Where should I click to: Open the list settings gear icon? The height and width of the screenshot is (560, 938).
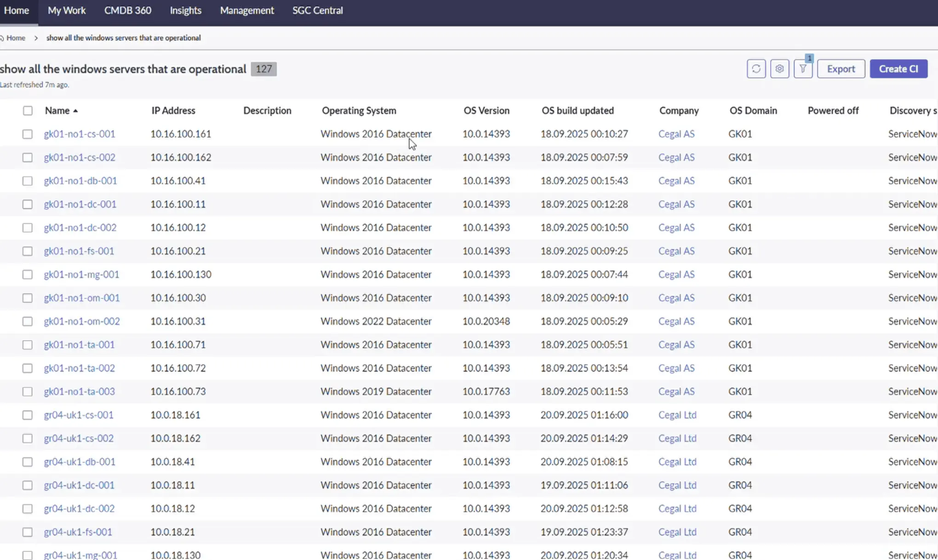tap(779, 69)
